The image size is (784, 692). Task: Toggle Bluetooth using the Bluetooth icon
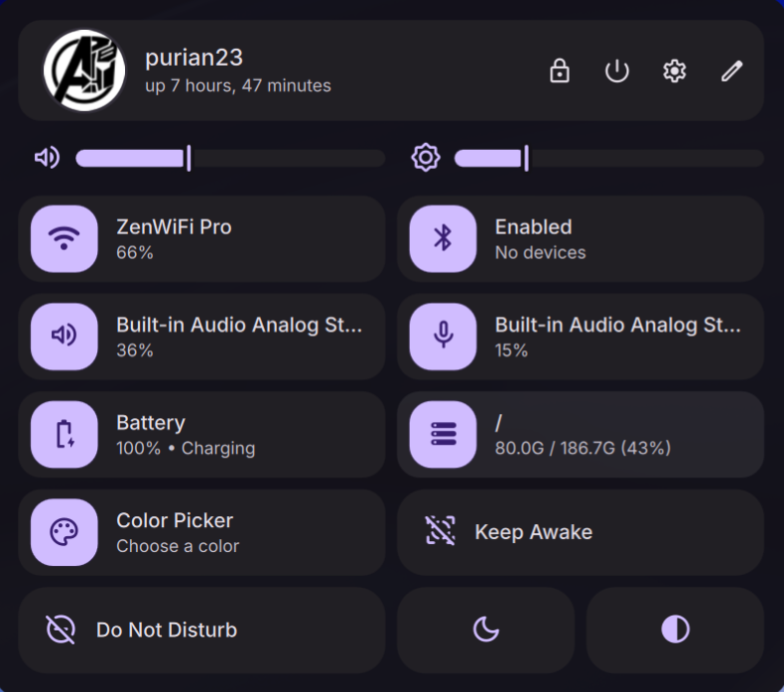[x=443, y=238]
